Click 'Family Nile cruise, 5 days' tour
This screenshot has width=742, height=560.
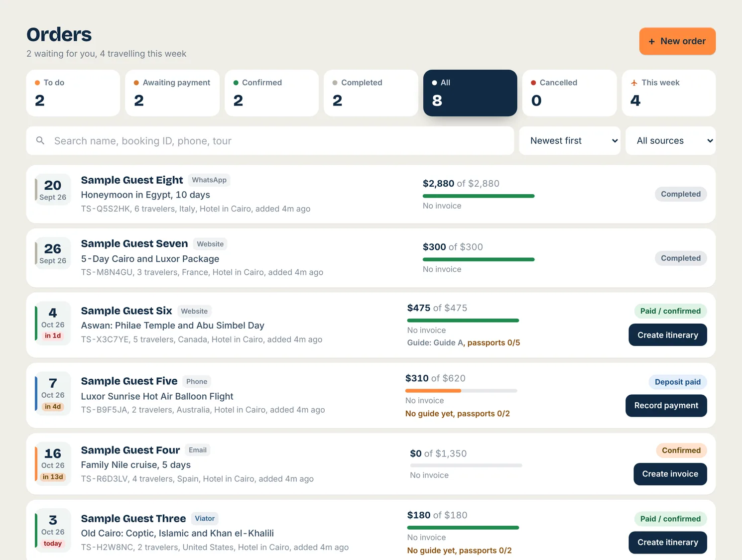(x=136, y=465)
